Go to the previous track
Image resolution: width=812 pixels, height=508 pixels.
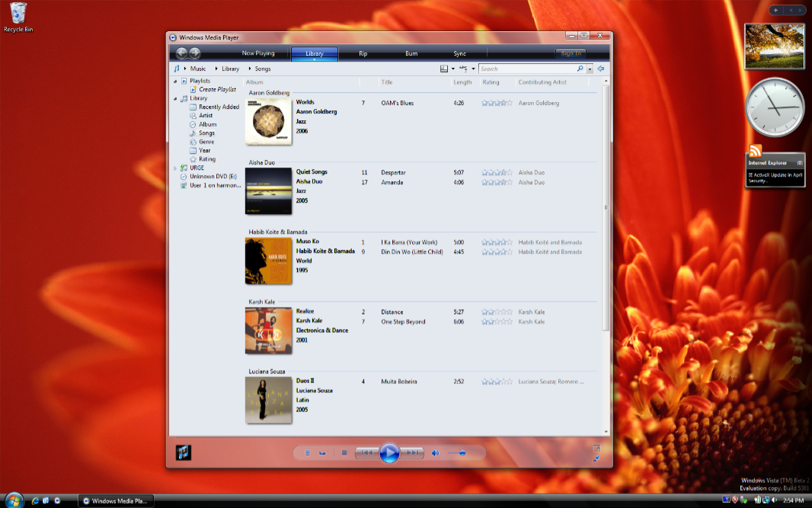(x=366, y=453)
